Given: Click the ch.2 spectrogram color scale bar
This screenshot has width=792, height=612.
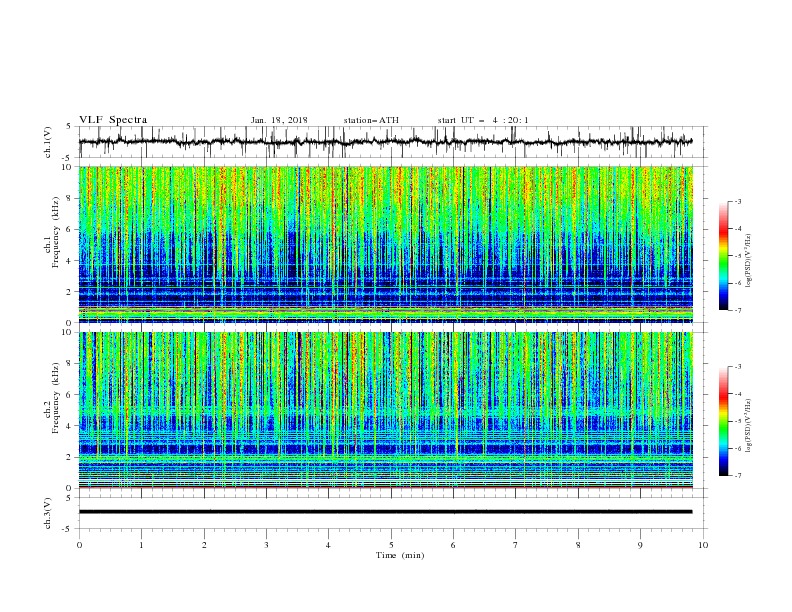Looking at the screenshot, I should [x=723, y=421].
